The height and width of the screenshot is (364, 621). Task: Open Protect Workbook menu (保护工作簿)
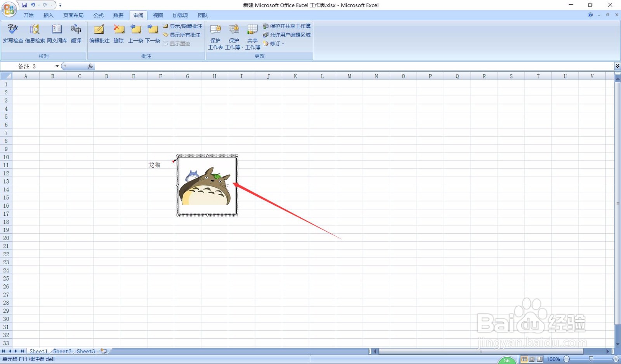click(234, 37)
